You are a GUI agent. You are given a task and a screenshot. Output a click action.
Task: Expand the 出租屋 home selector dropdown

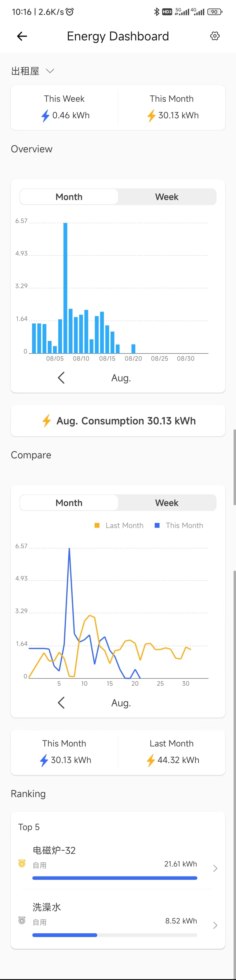(33, 71)
